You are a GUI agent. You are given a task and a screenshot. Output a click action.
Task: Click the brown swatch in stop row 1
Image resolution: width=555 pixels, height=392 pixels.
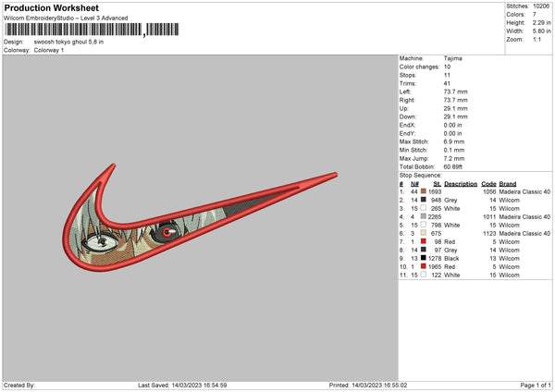click(x=424, y=191)
